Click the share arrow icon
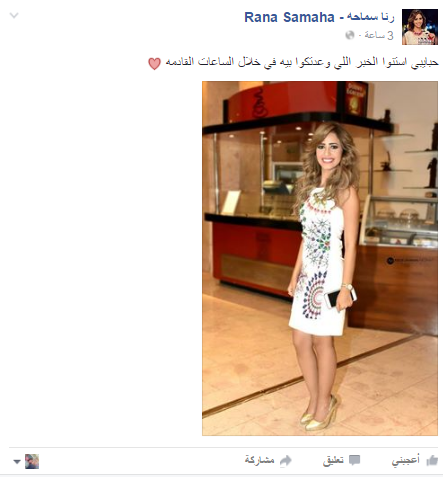Screen dimensions: 443x477 click(x=285, y=461)
